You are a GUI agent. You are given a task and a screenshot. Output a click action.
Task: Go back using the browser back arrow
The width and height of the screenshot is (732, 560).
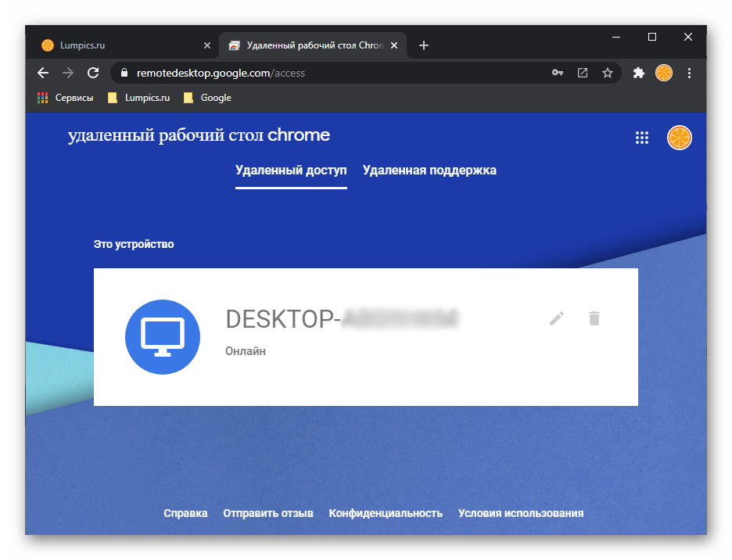click(43, 73)
